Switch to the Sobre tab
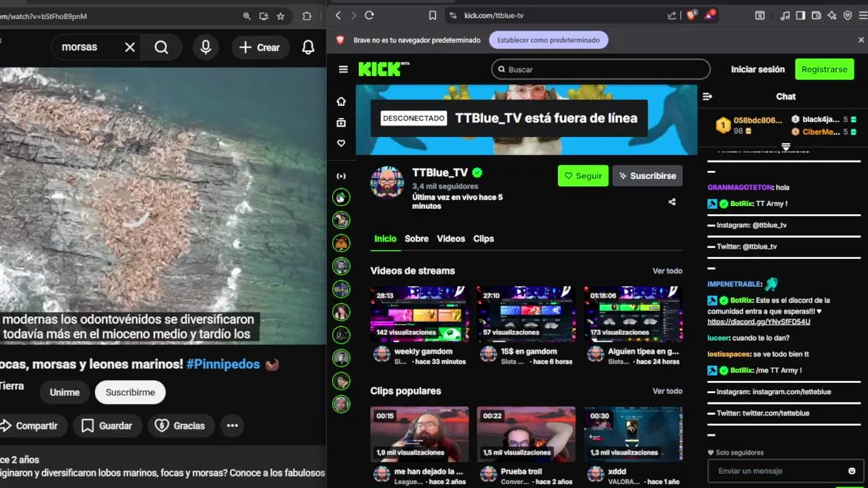The image size is (868, 488). (x=416, y=239)
